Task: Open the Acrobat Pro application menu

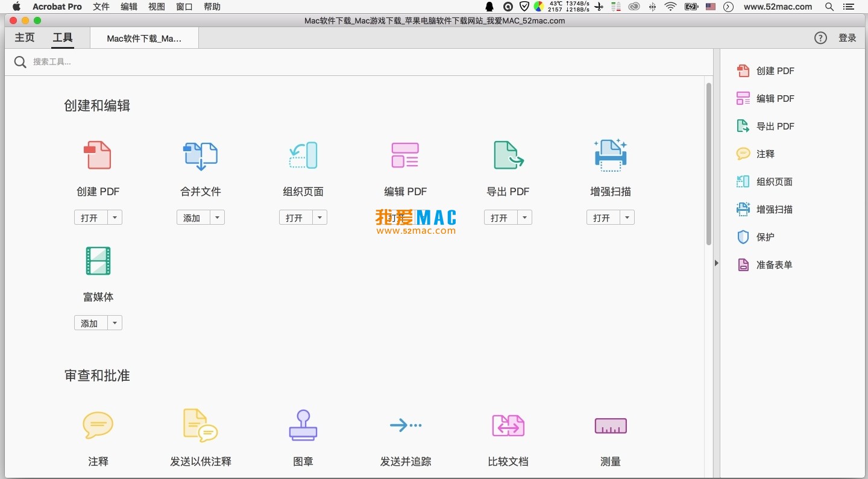Action: (57, 7)
